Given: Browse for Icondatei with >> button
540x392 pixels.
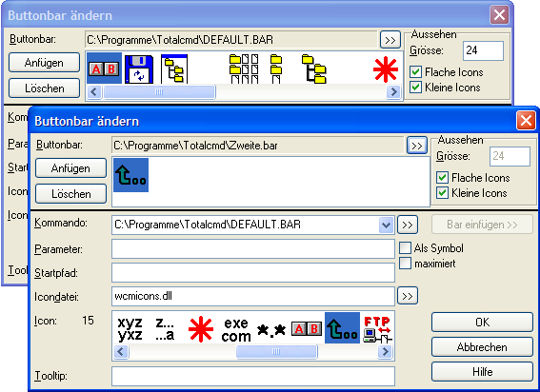Looking at the screenshot, I should coord(408,296).
